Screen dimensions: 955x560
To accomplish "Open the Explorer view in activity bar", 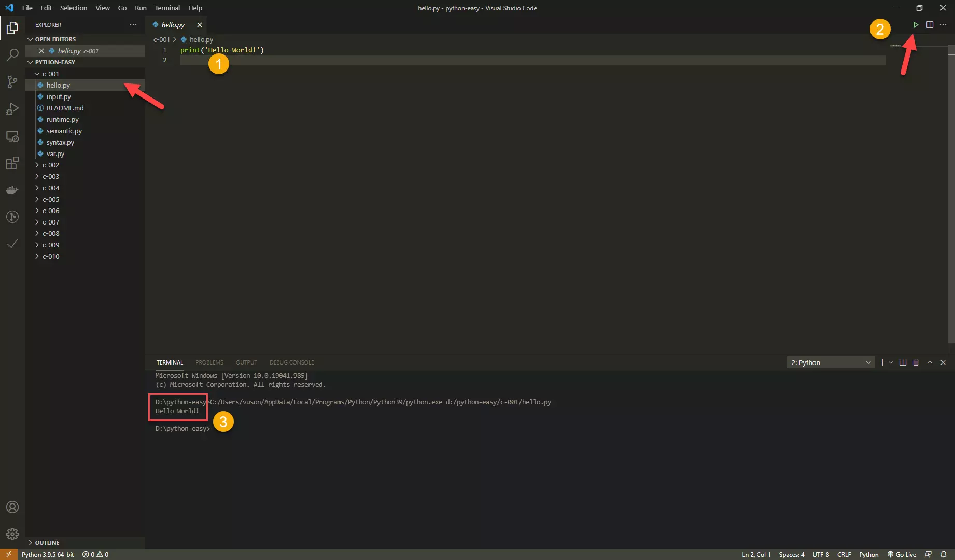I will (12, 27).
